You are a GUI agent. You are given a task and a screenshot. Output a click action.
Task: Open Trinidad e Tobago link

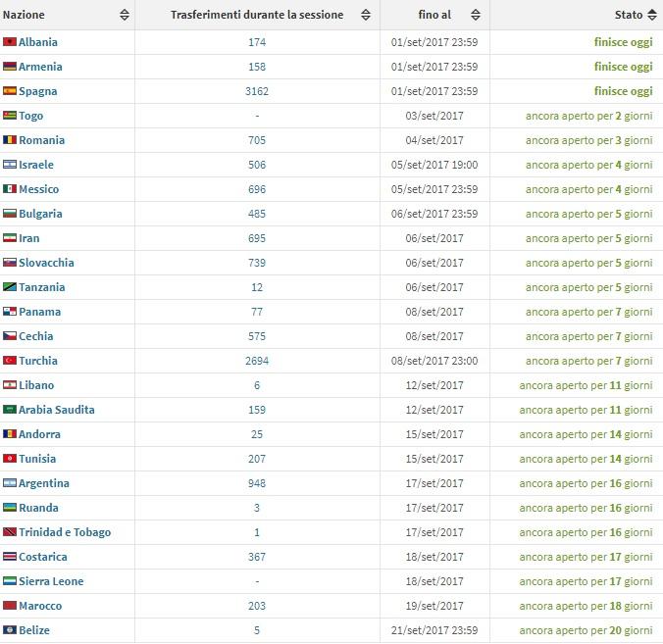click(x=65, y=532)
